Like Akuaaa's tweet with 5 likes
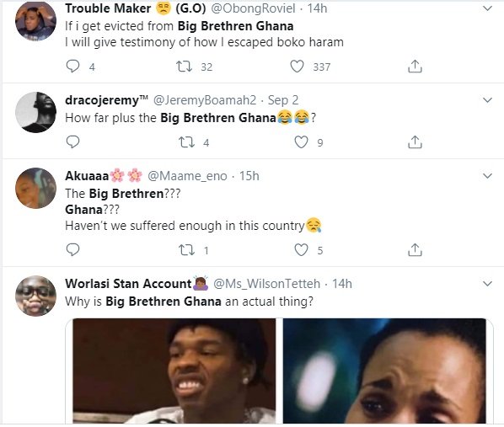504x427 pixels. [x=301, y=249]
